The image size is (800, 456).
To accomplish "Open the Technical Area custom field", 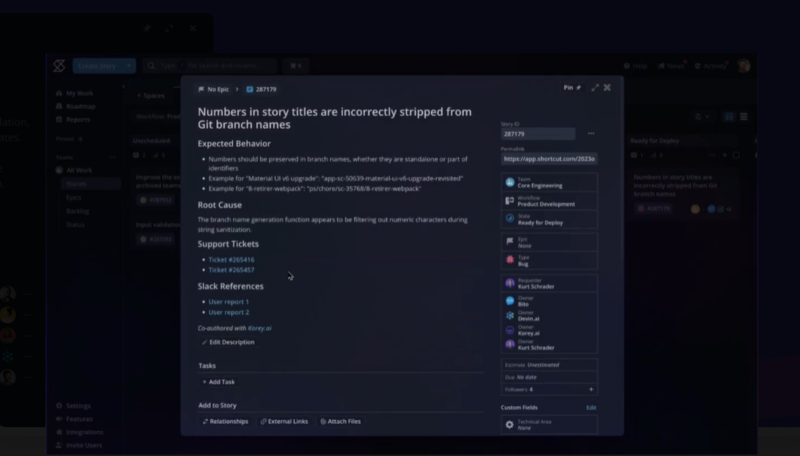I will [x=549, y=425].
